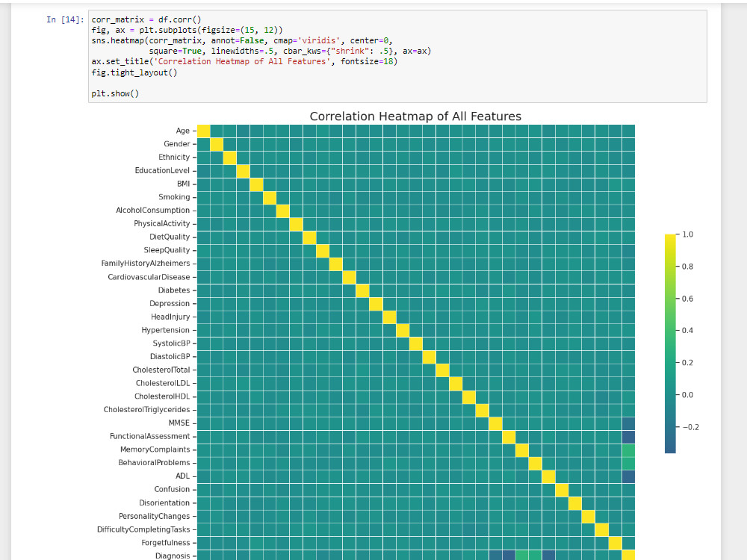Viewport: 747px width, 560px height.
Task: Click the 'FunctionalAssessment' axis label
Action: pyautogui.click(x=150, y=436)
